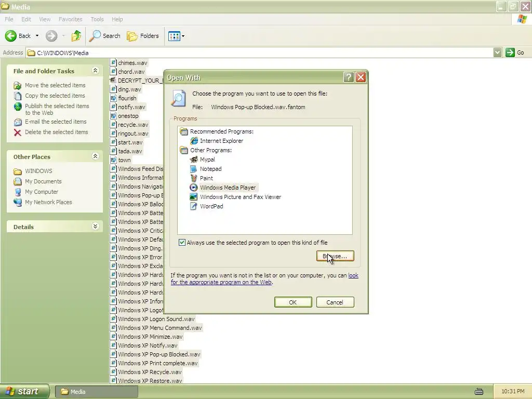Image resolution: width=532 pixels, height=399 pixels.
Task: Go back using the Back toolbar arrow
Action: 18,36
